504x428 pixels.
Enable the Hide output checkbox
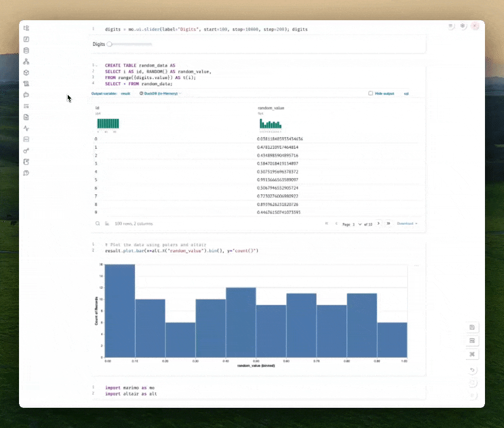click(x=371, y=93)
